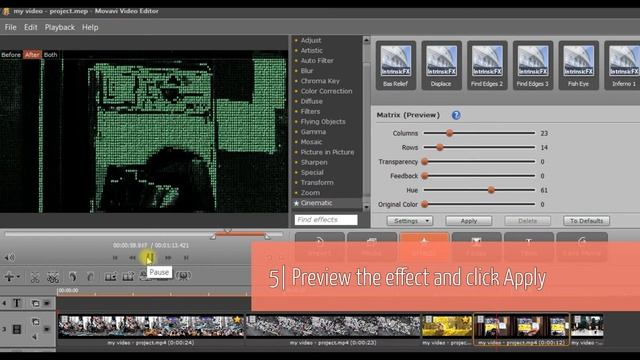640x360 pixels.
Task: Click the plus Add media icon
Action: pos(9,277)
